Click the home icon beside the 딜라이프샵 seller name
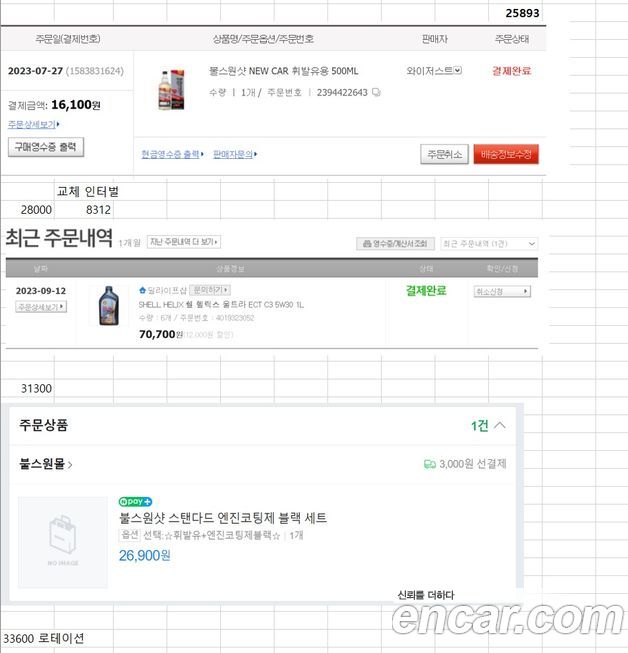 (142, 290)
